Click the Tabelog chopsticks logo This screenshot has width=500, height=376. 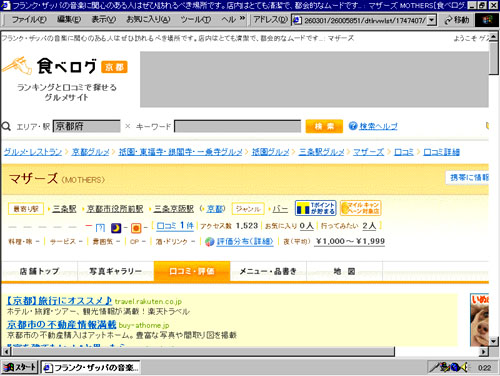click(17, 65)
